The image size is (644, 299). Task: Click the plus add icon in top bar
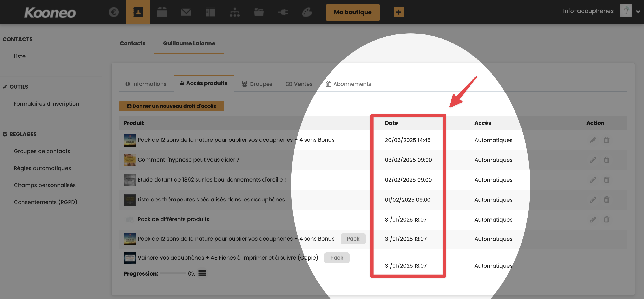[x=399, y=12]
